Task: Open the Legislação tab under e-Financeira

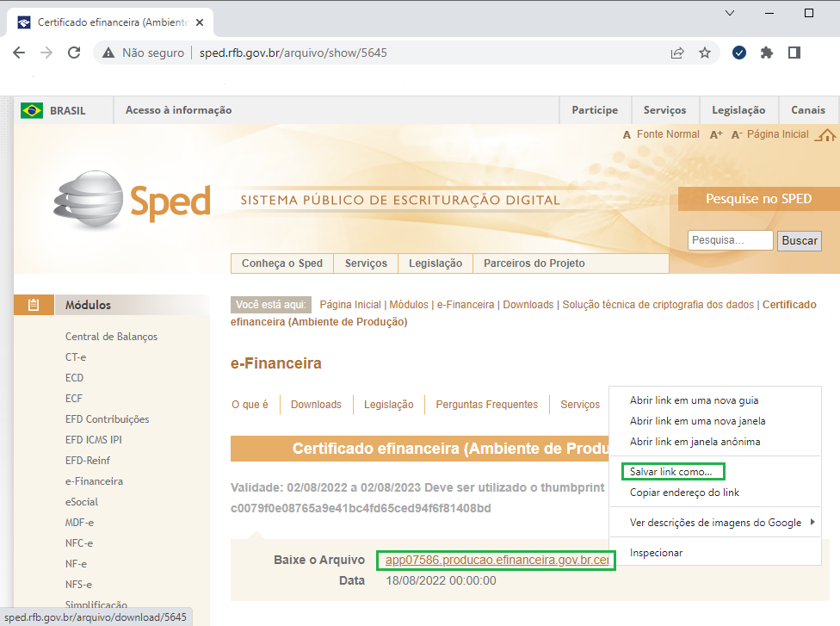Action: point(388,404)
